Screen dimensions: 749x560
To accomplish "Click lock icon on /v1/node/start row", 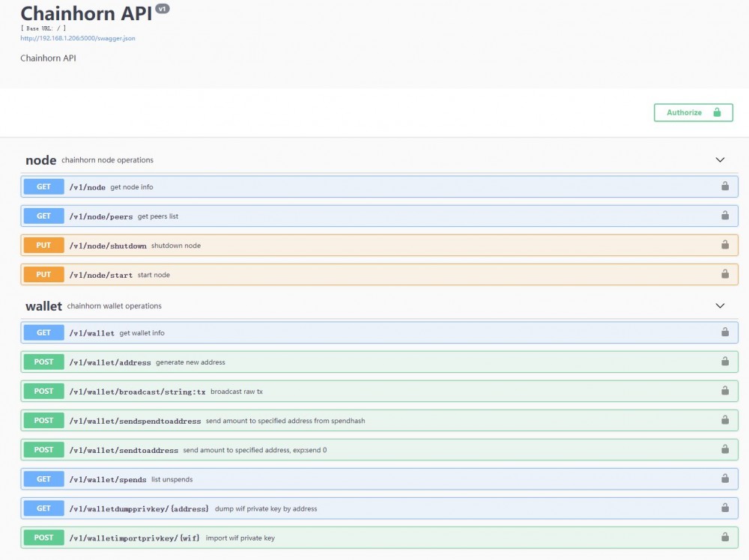I will click(x=725, y=274).
